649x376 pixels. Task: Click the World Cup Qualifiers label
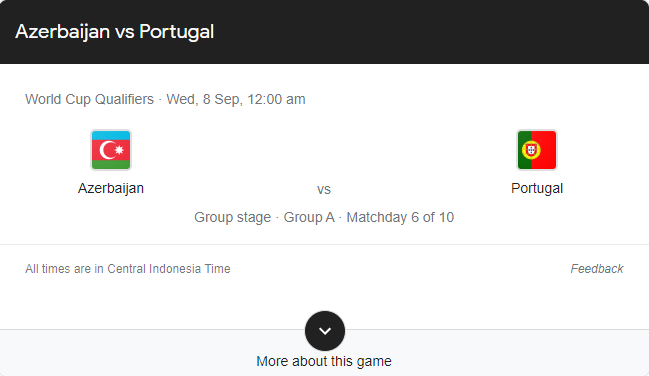(89, 99)
